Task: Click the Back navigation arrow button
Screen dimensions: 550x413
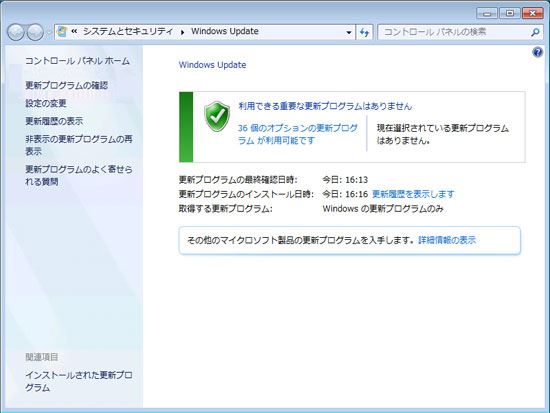Action: click(16, 32)
